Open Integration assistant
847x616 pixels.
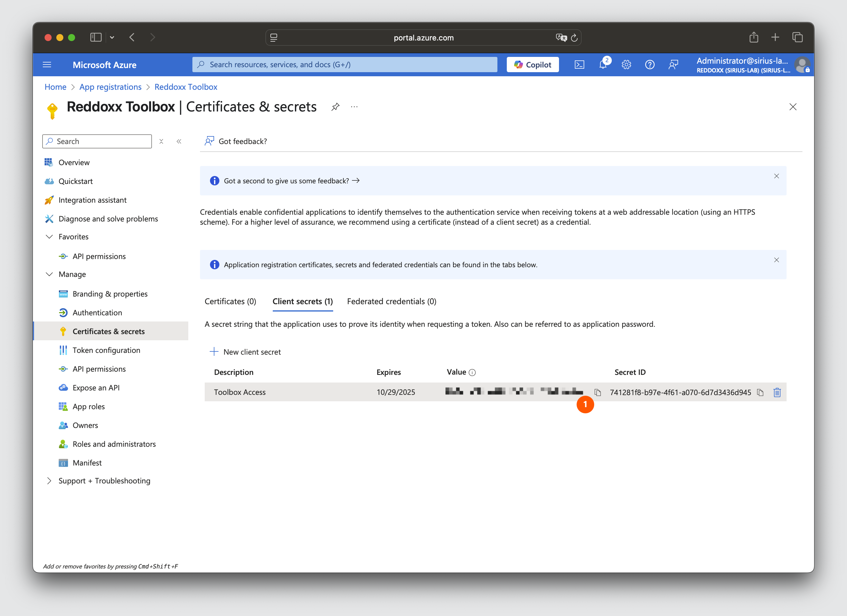(92, 200)
